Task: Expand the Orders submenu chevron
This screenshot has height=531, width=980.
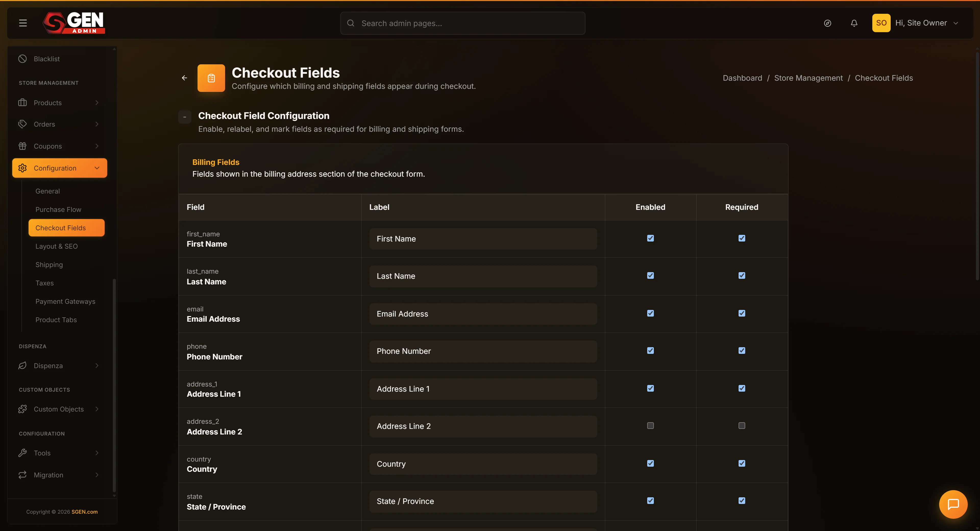Action: [97, 124]
